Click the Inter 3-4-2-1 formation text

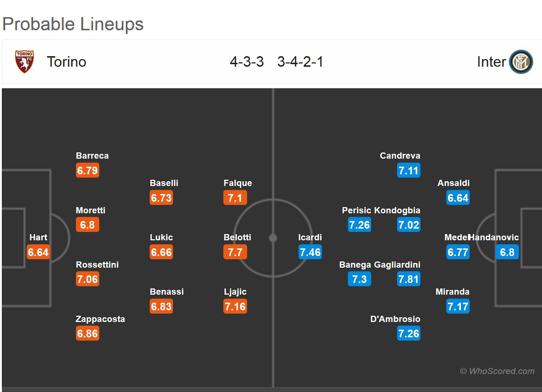point(300,62)
